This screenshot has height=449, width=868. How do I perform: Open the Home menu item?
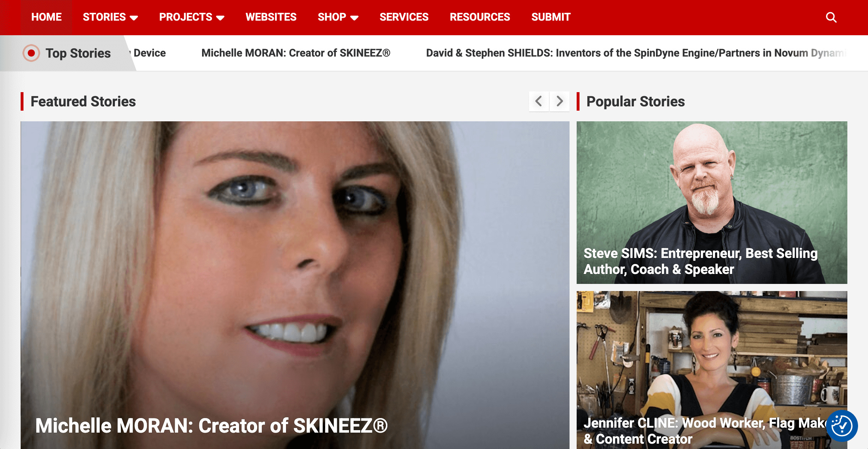[x=47, y=17]
